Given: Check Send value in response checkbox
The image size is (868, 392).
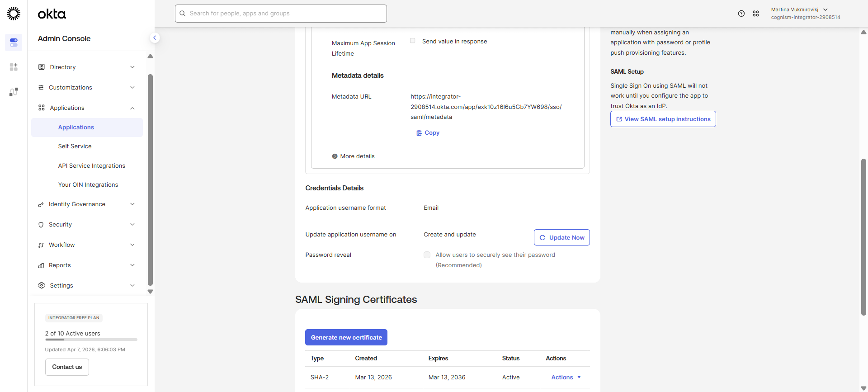Looking at the screenshot, I should click(412, 41).
